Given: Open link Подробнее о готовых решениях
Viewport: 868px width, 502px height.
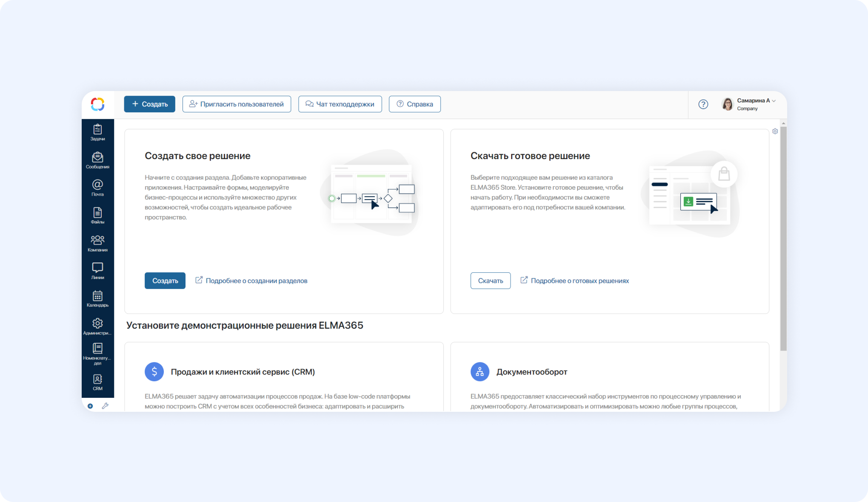Looking at the screenshot, I should [575, 281].
